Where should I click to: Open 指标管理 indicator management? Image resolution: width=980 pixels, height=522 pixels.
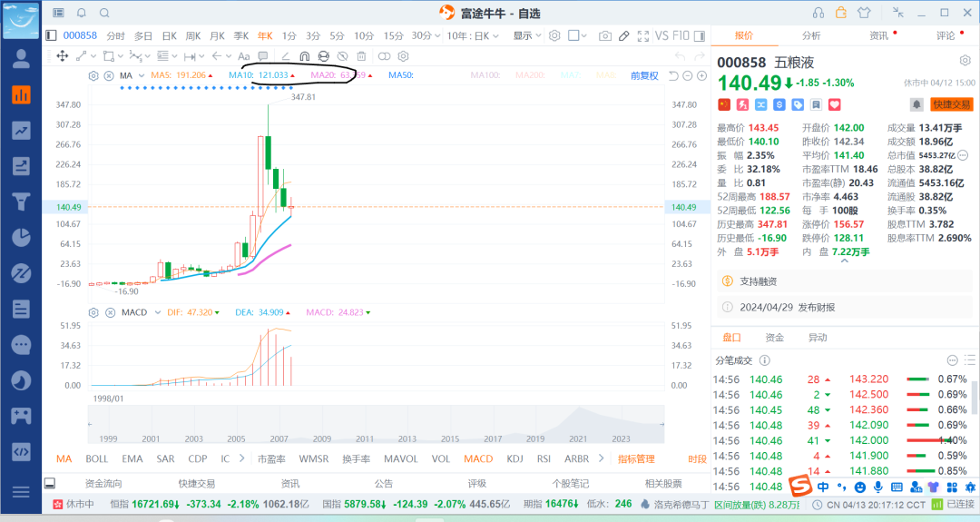635,458
